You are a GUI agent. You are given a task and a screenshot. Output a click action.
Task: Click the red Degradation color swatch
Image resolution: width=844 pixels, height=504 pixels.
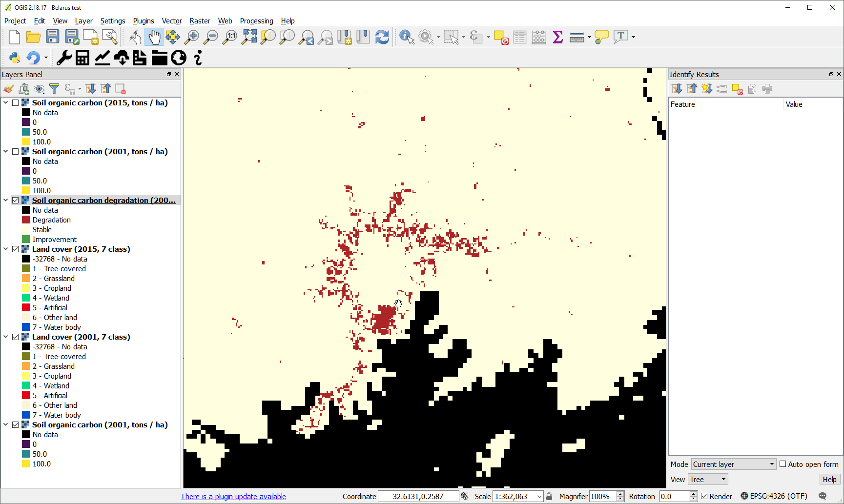(x=26, y=220)
